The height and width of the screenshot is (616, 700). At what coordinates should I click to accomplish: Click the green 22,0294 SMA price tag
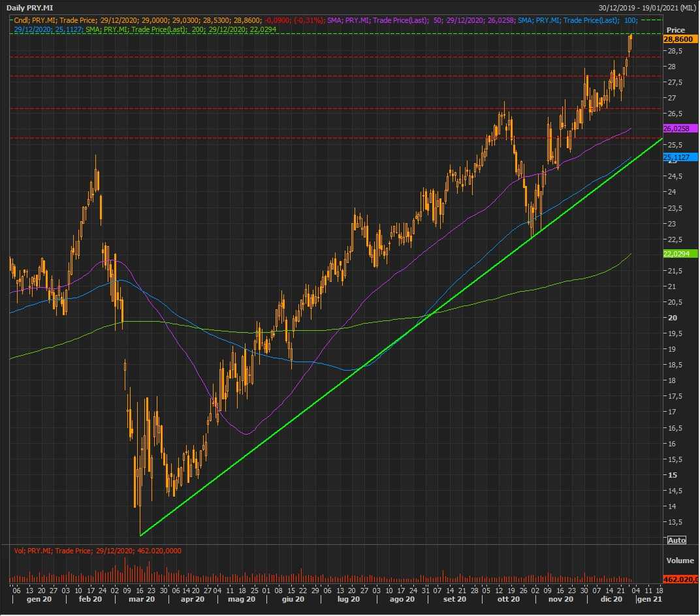680,254
